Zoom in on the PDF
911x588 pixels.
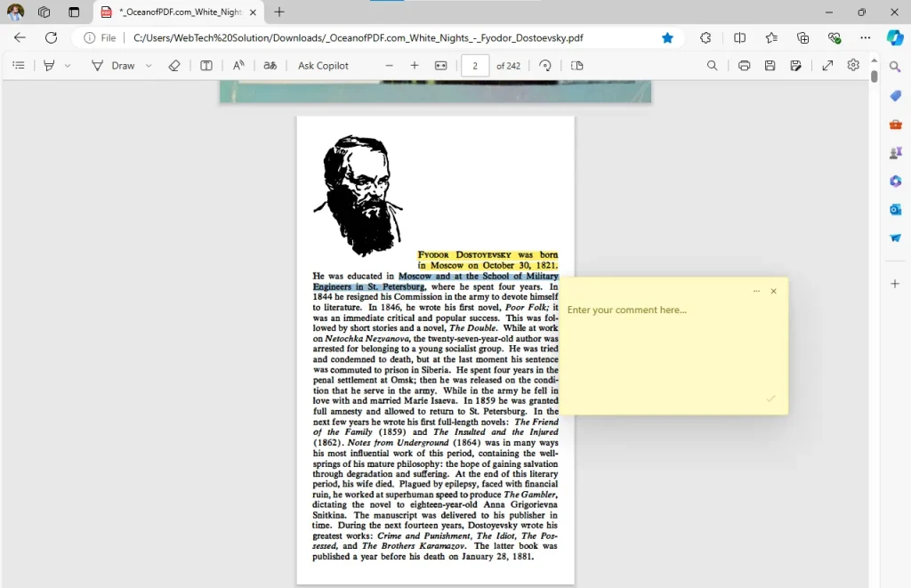tap(415, 66)
